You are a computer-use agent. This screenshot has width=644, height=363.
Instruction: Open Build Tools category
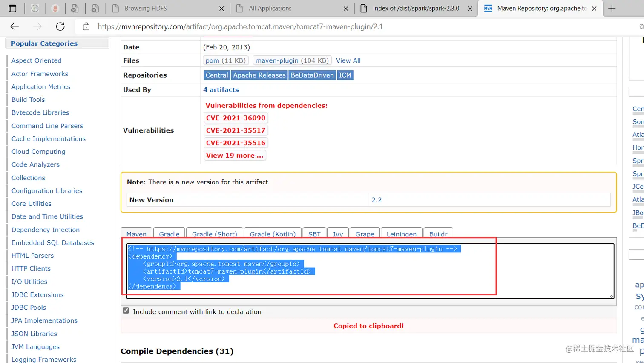tap(28, 99)
